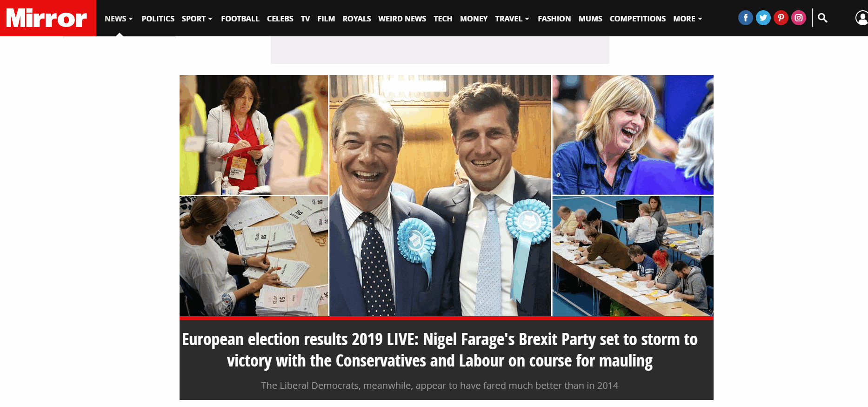The image size is (868, 407).
Task: Open the search magnifying glass
Action: coord(822,18)
